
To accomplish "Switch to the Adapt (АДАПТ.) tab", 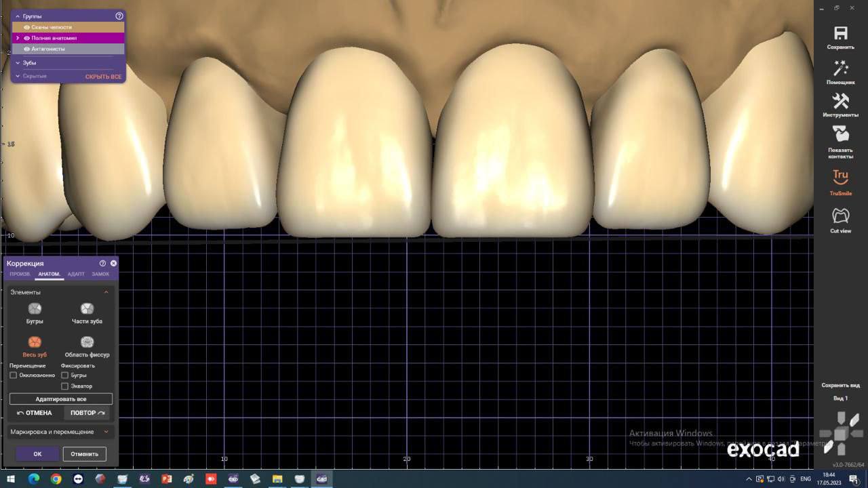I will point(76,274).
